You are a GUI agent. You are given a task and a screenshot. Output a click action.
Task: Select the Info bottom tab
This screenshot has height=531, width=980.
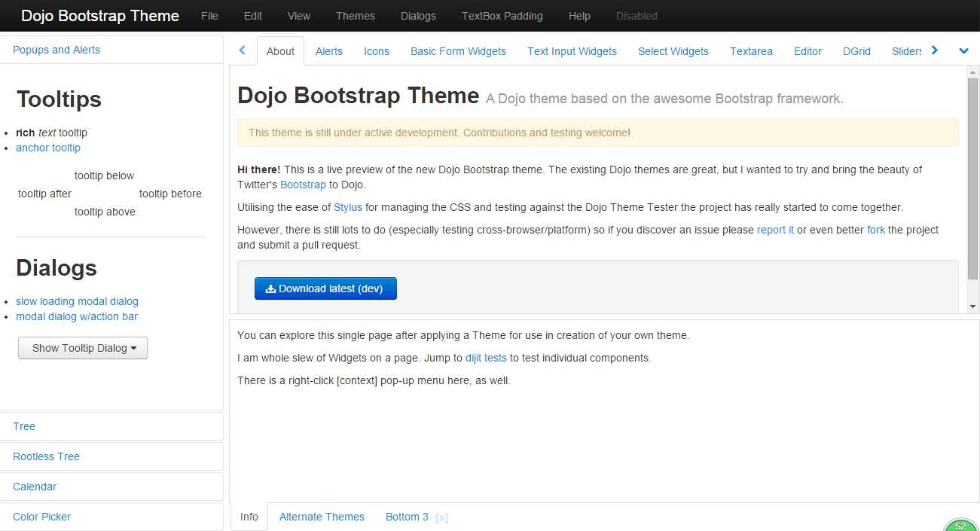(x=249, y=517)
